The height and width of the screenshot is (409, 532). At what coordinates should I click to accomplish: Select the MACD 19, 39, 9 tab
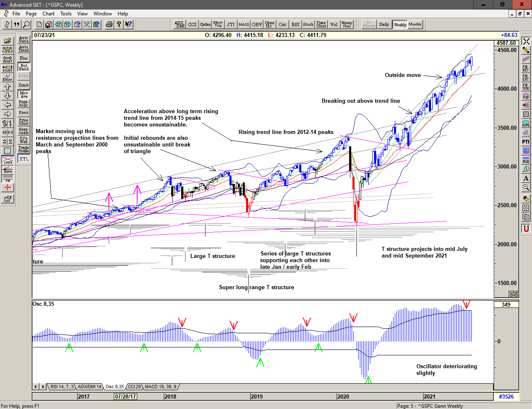click(x=160, y=387)
